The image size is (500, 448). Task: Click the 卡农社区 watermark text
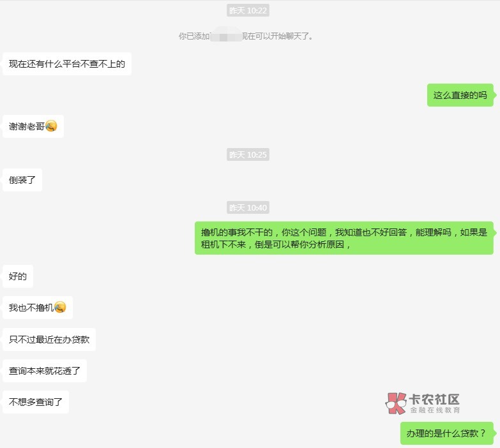click(434, 399)
